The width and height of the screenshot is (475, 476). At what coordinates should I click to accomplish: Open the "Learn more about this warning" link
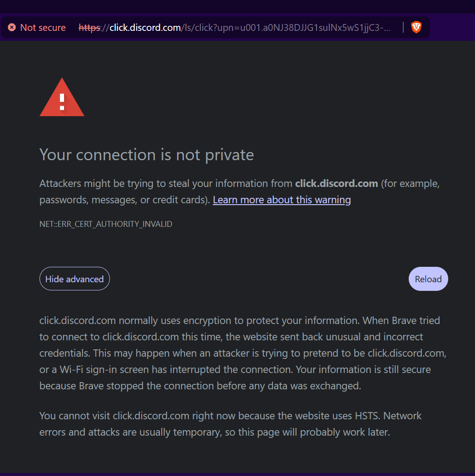point(282,200)
